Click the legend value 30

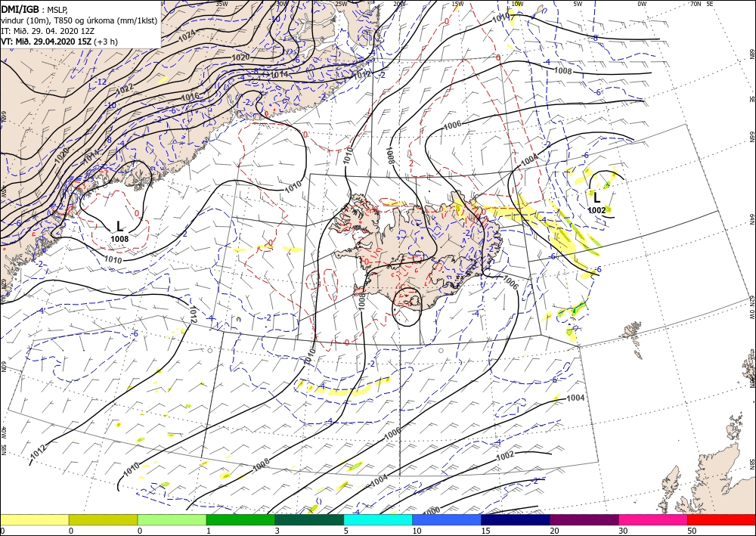coord(622,531)
